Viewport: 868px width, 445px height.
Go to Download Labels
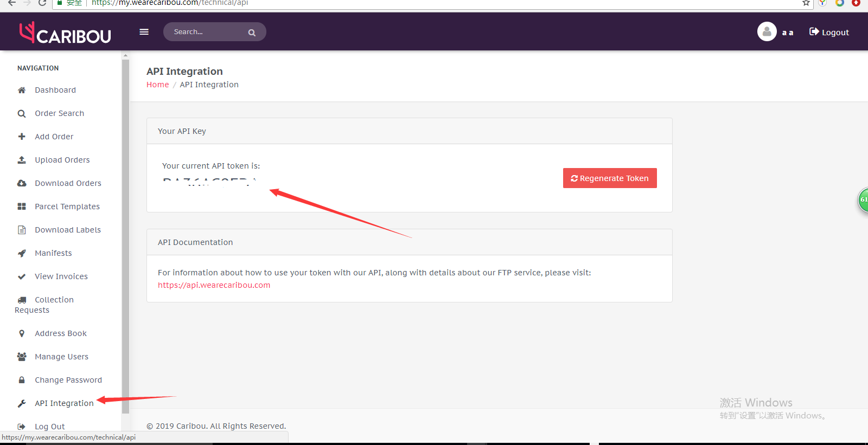[x=68, y=230]
